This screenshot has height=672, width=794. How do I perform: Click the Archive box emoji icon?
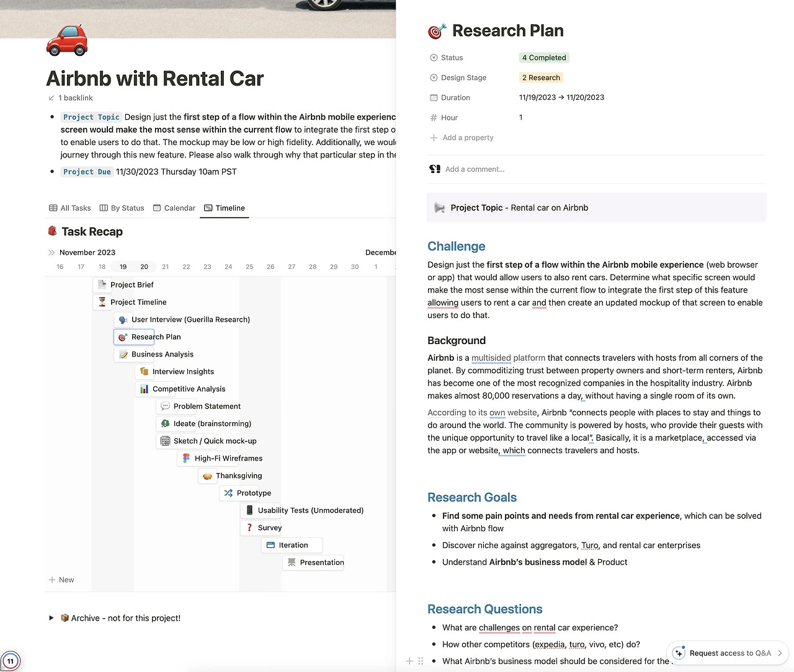pos(65,618)
